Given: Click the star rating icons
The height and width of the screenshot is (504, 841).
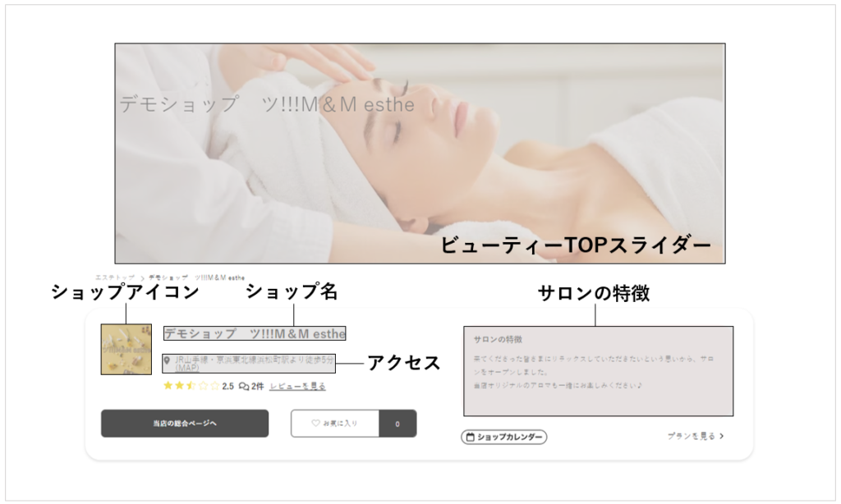Looking at the screenshot, I should pyautogui.click(x=191, y=386).
